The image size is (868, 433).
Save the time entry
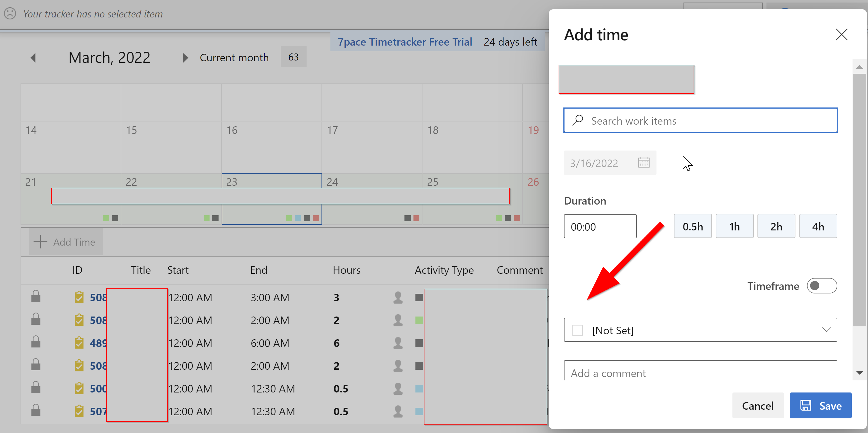click(820, 405)
